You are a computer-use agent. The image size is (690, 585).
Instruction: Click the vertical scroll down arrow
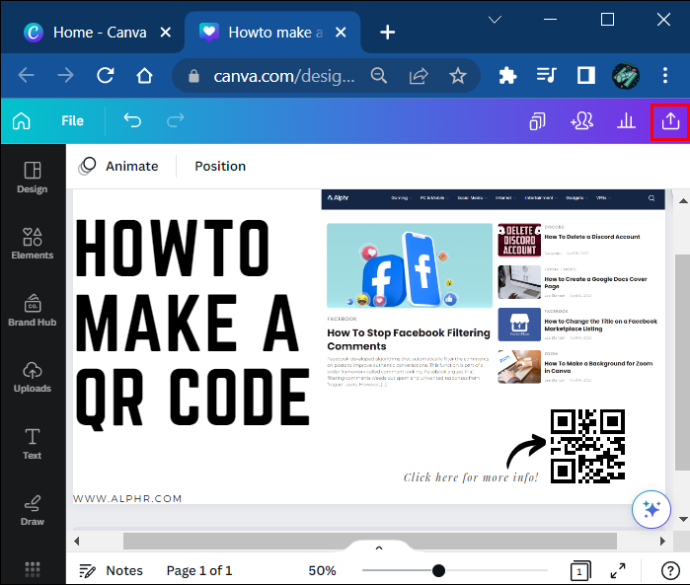point(683,519)
